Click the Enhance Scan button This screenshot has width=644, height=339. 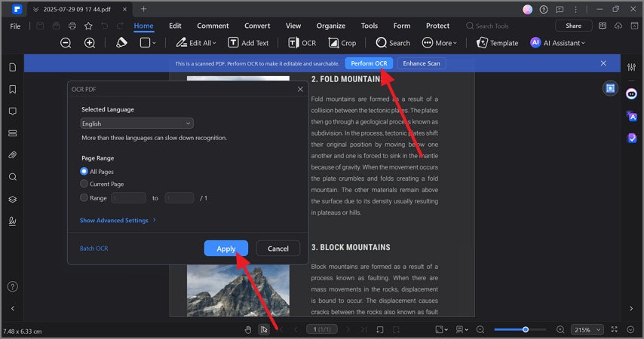coord(422,63)
